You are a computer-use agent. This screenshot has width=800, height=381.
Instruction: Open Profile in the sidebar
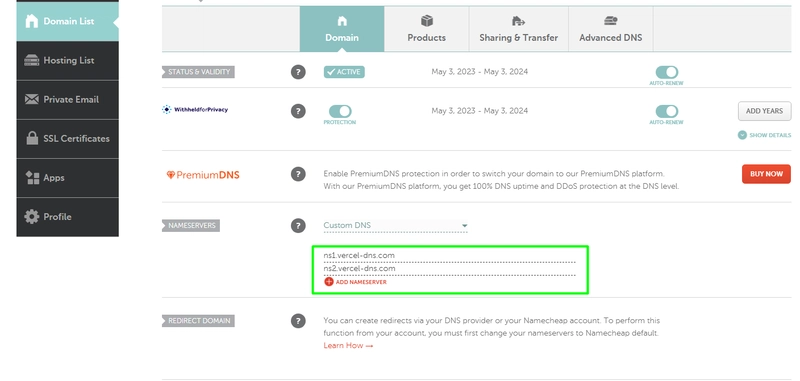coord(67,217)
